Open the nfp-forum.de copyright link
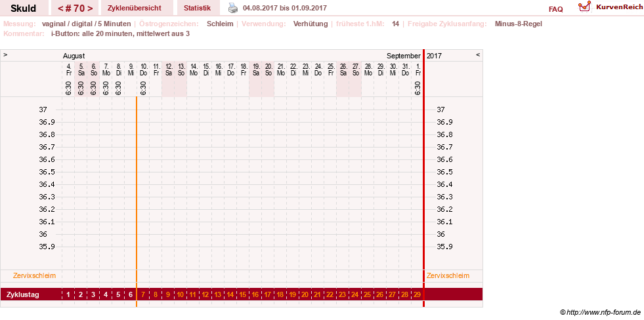 click(x=601, y=312)
